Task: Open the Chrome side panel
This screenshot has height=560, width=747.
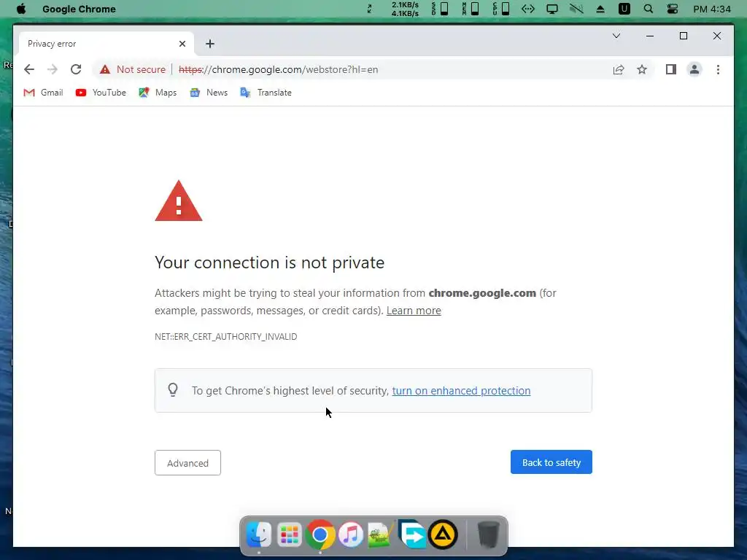Action: 671,69
